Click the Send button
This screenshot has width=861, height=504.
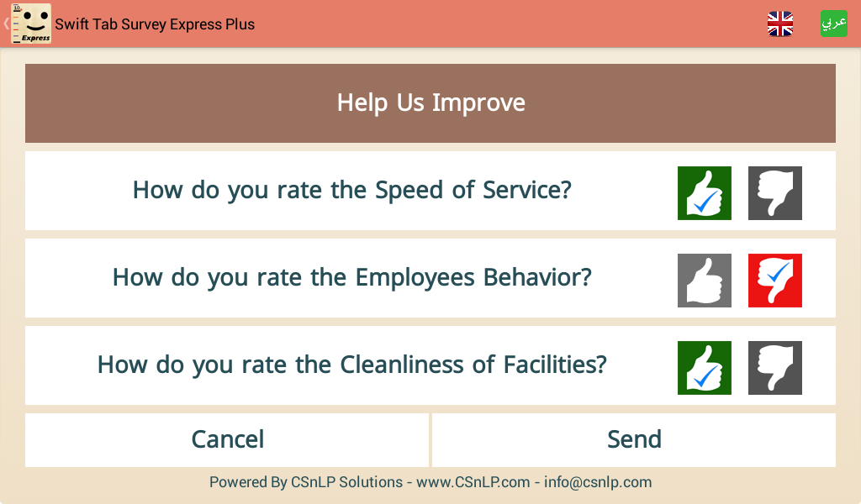point(634,440)
